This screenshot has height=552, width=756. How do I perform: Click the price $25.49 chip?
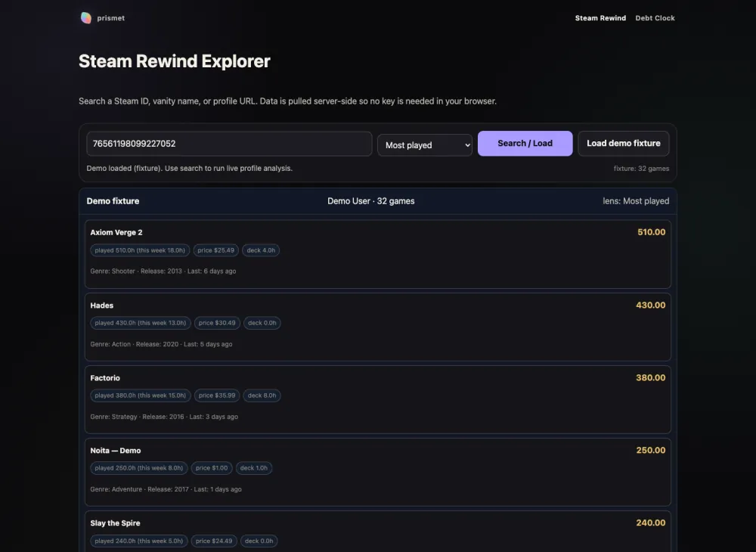tap(215, 250)
